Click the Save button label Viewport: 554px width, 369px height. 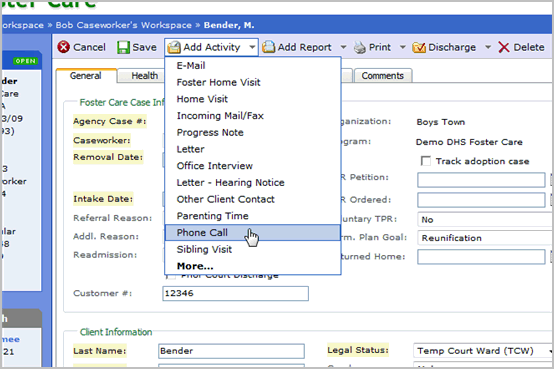[x=144, y=47]
